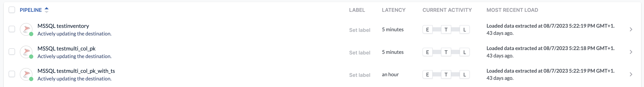Click the Extract (E) stage for testinventory
This screenshot has height=87, width=644.
[x=427, y=30]
